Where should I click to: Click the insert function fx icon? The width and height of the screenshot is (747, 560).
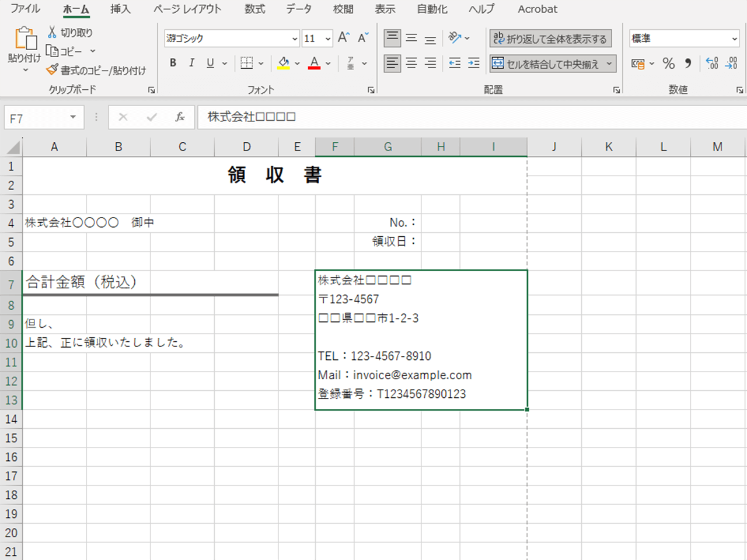(x=180, y=117)
